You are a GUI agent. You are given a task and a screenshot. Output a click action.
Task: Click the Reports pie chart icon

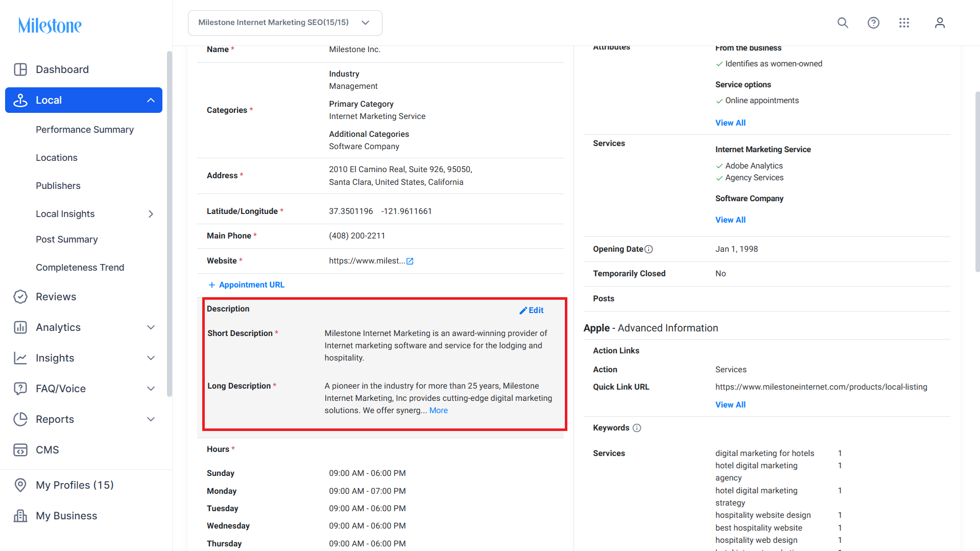coord(20,419)
